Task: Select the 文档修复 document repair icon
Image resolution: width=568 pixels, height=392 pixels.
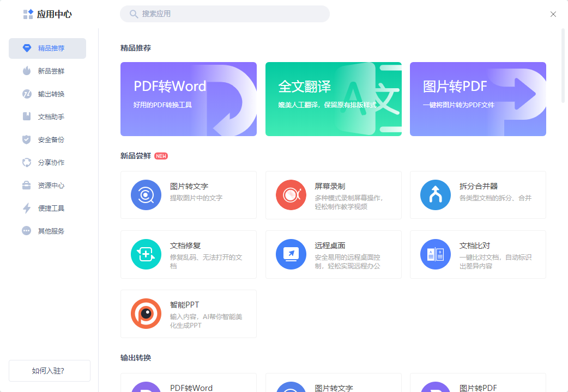Action: 146,254
